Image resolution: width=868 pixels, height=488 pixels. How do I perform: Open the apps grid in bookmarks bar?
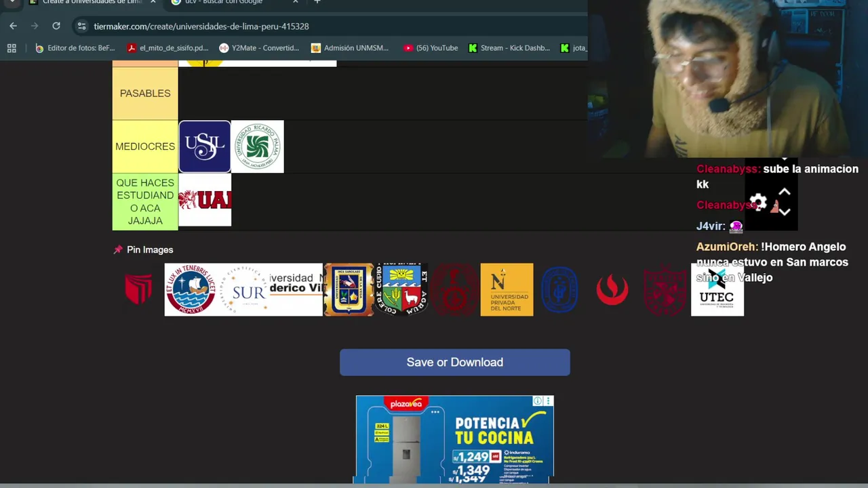point(12,48)
